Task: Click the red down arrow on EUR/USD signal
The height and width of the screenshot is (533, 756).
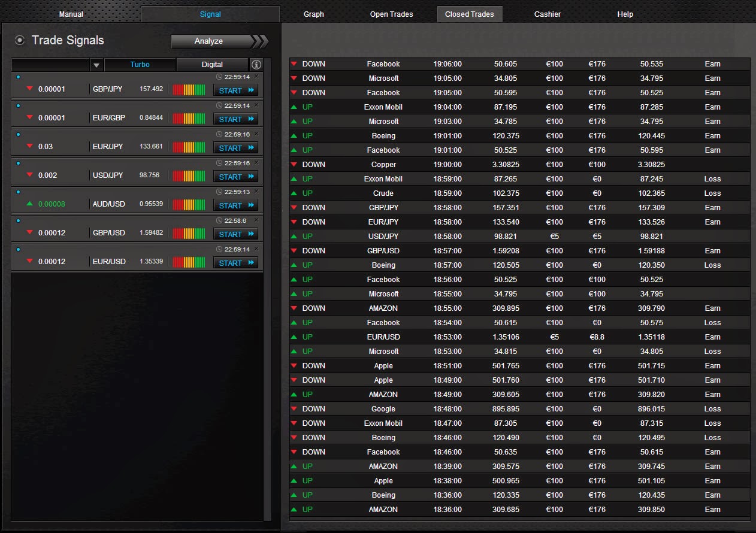Action: pyautogui.click(x=29, y=262)
